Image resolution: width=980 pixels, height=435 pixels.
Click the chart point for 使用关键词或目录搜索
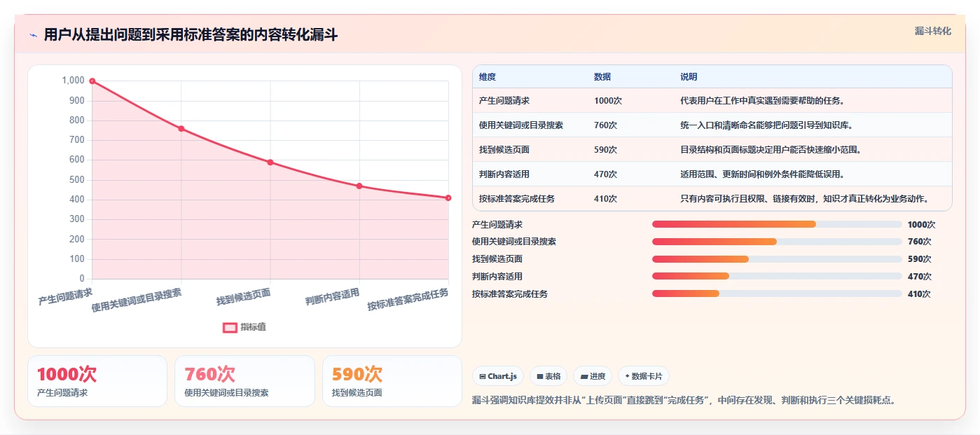point(181,129)
